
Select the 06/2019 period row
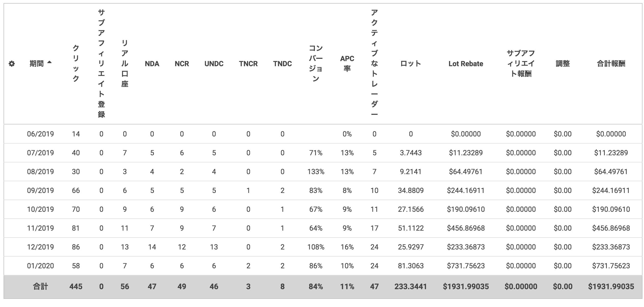pyautogui.click(x=41, y=134)
